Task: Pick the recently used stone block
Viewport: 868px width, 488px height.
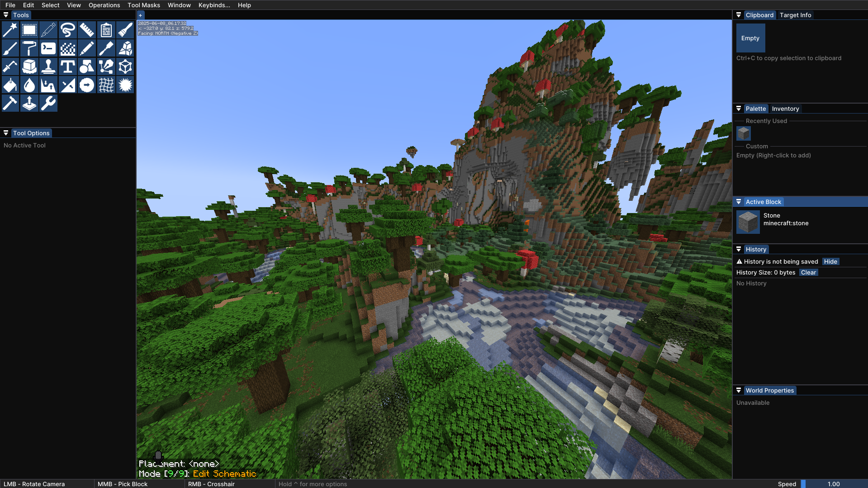Action: [744, 133]
